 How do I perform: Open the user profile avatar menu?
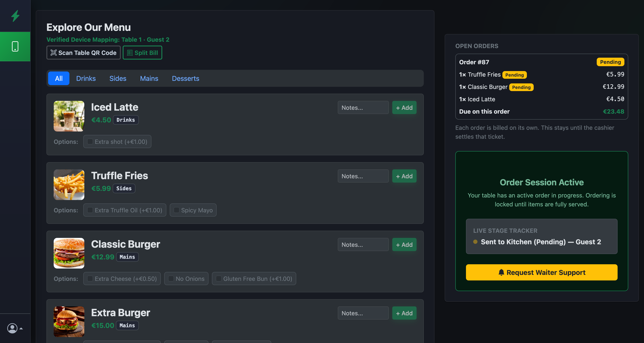(15, 328)
